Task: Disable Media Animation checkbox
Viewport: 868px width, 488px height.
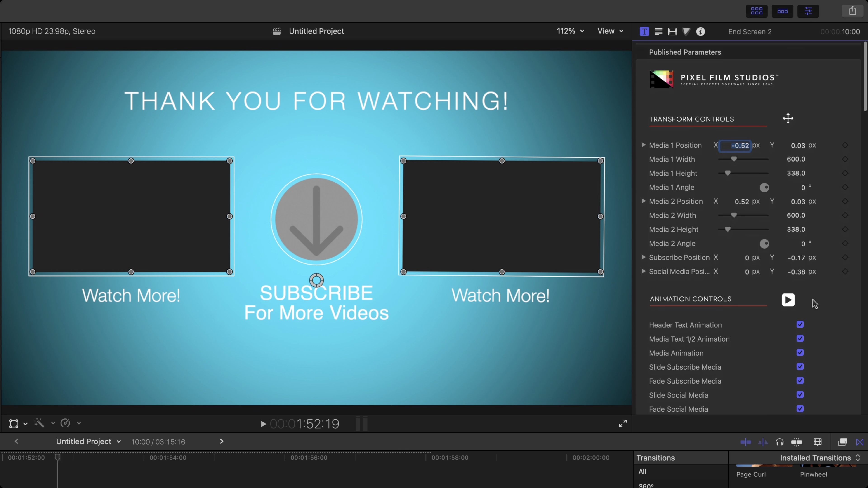Action: (800, 353)
